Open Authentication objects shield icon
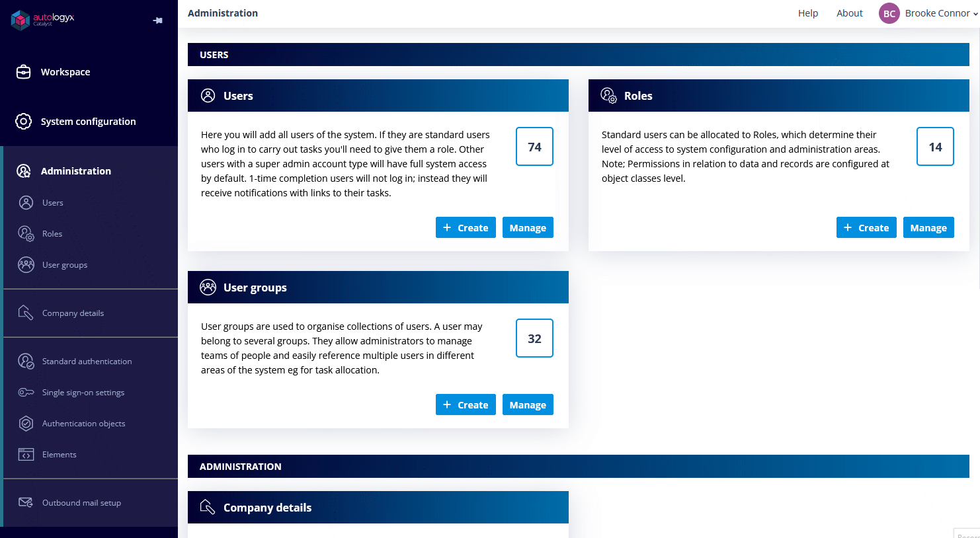Viewport: 980px width, 538px height. tap(26, 424)
